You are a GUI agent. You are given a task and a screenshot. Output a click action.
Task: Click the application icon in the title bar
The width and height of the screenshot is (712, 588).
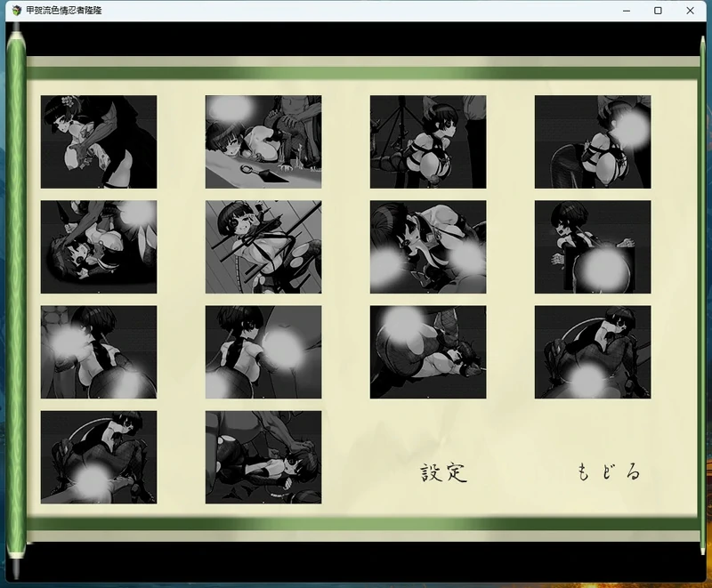point(15,11)
